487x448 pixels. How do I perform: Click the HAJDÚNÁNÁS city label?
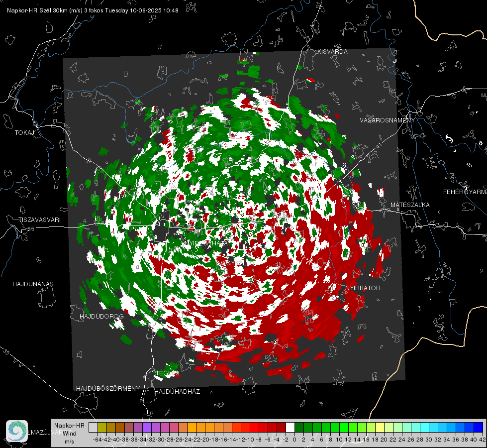coord(33,284)
